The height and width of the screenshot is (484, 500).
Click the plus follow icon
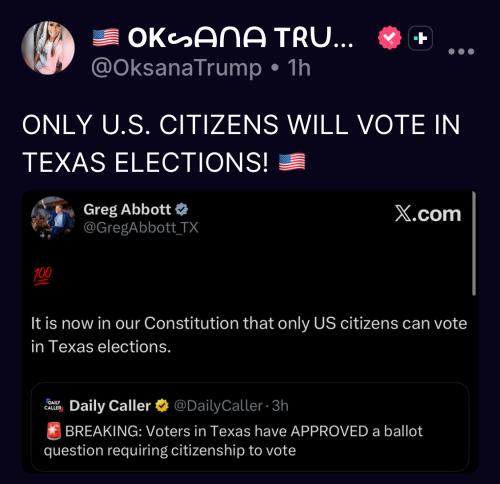pyautogui.click(x=421, y=38)
